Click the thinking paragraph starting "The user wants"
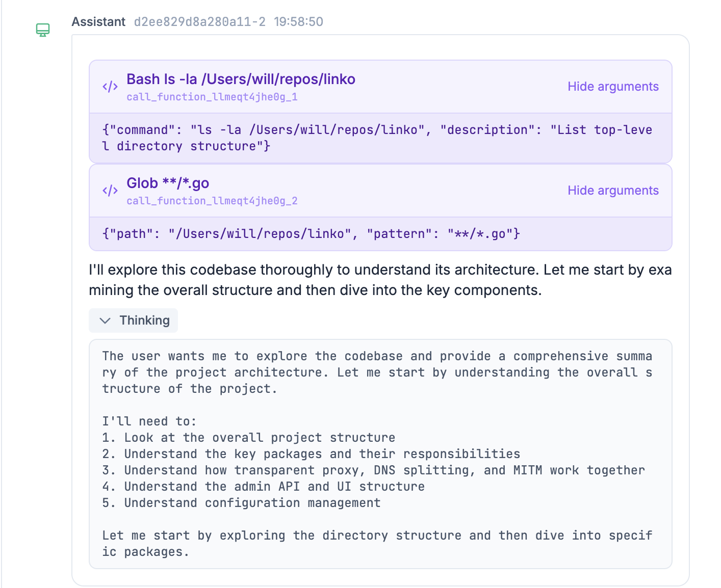 [377, 372]
